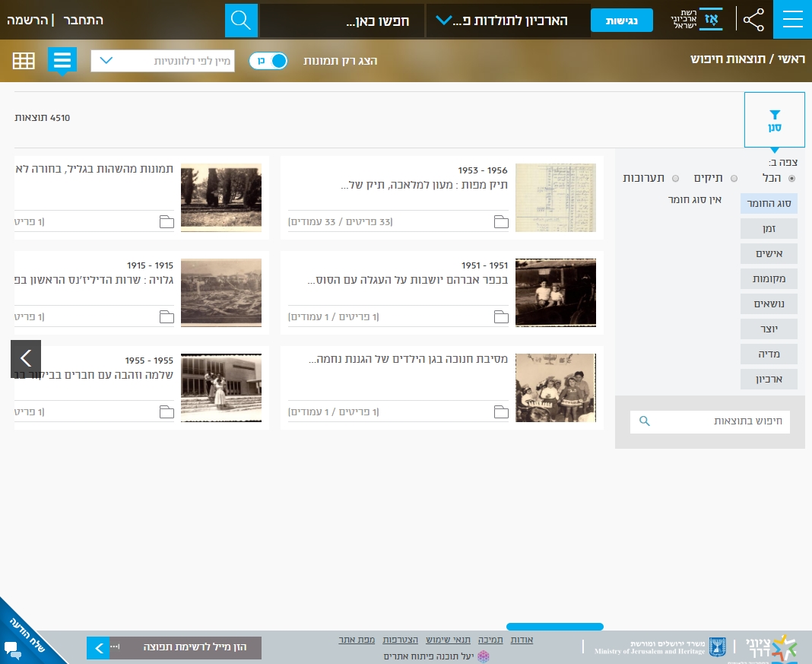Click folder icon on 1955 - 1955 card
812x664 pixels.
click(x=167, y=411)
